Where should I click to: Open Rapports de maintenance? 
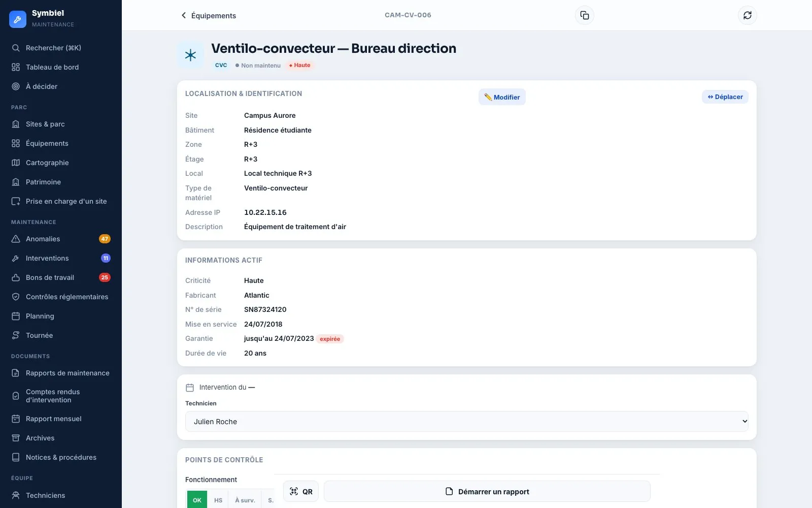tap(61, 373)
